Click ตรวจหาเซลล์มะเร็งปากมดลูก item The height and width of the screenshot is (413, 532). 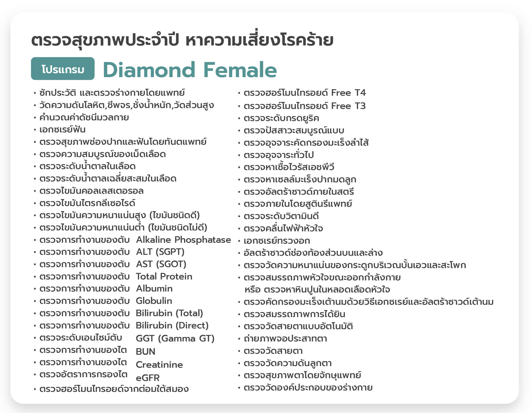(300, 179)
